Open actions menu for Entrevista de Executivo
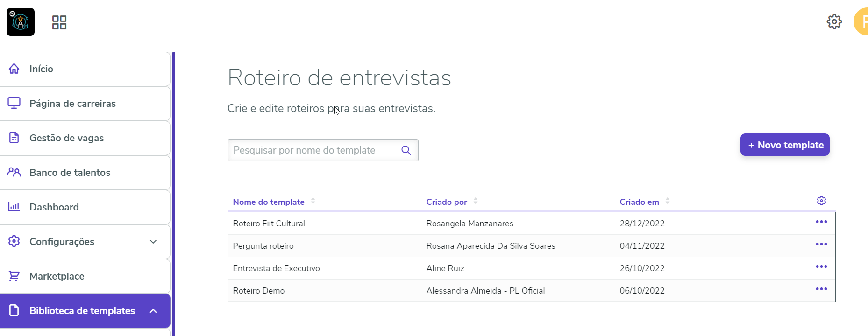Screen dimensions: 868x336 (821, 267)
